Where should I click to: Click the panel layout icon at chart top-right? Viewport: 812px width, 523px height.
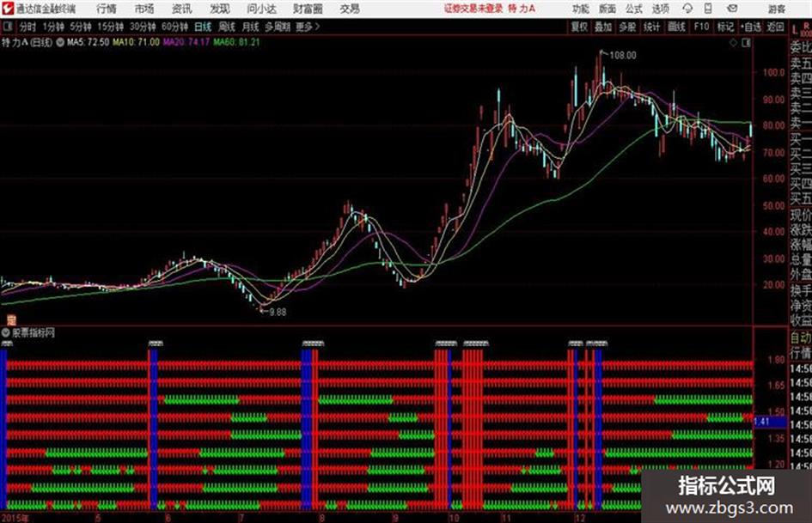(x=746, y=43)
